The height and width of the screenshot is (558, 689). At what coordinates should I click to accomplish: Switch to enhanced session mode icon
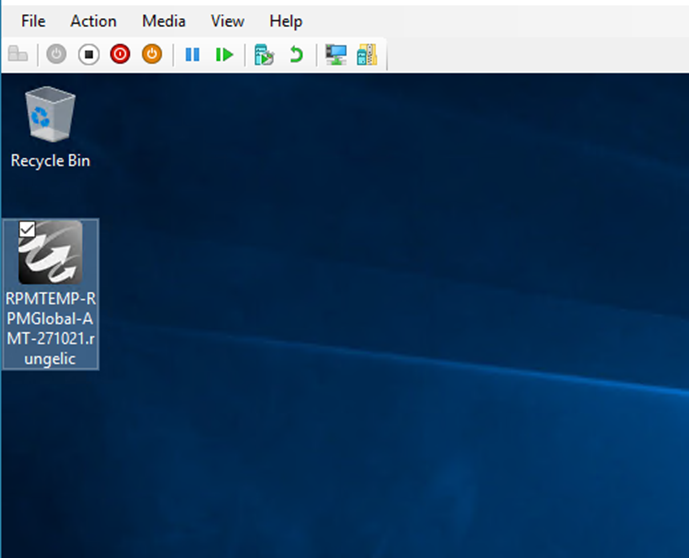click(x=336, y=55)
